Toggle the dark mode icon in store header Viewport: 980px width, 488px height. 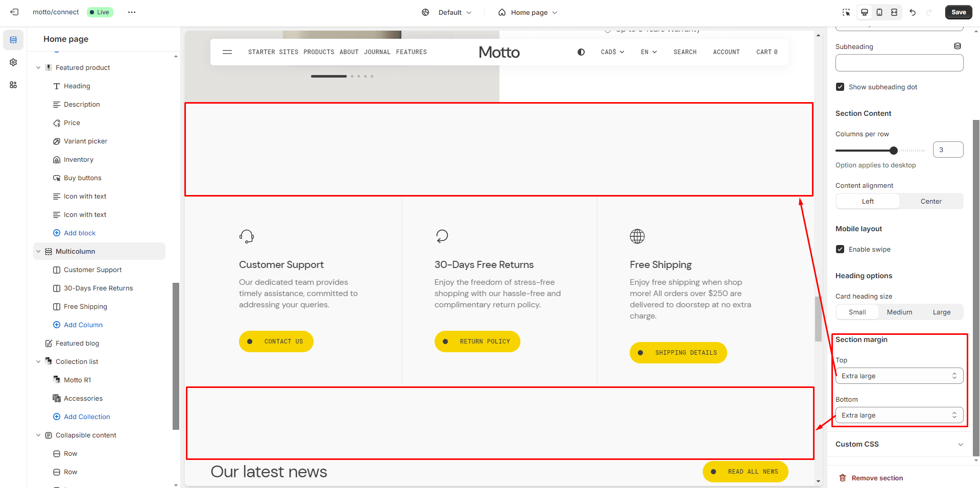tap(581, 52)
